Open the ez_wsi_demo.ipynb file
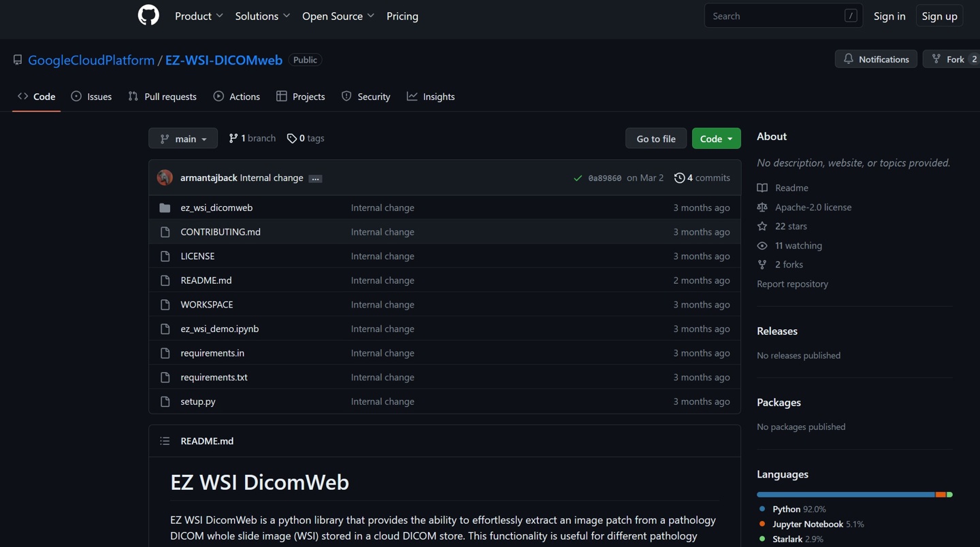 (220, 329)
